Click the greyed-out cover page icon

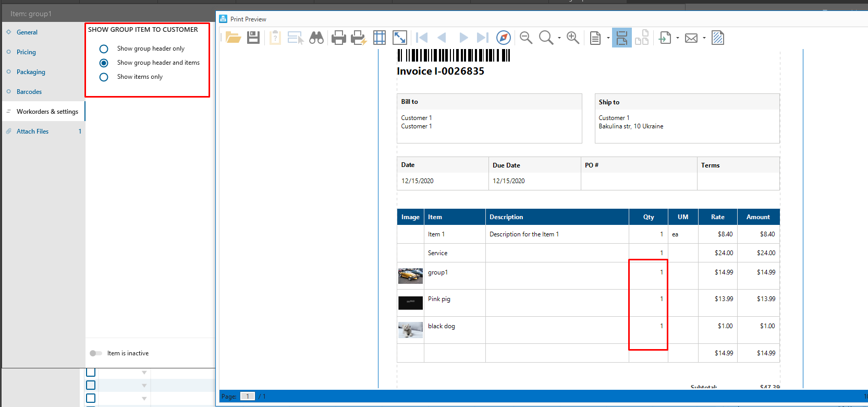(642, 38)
